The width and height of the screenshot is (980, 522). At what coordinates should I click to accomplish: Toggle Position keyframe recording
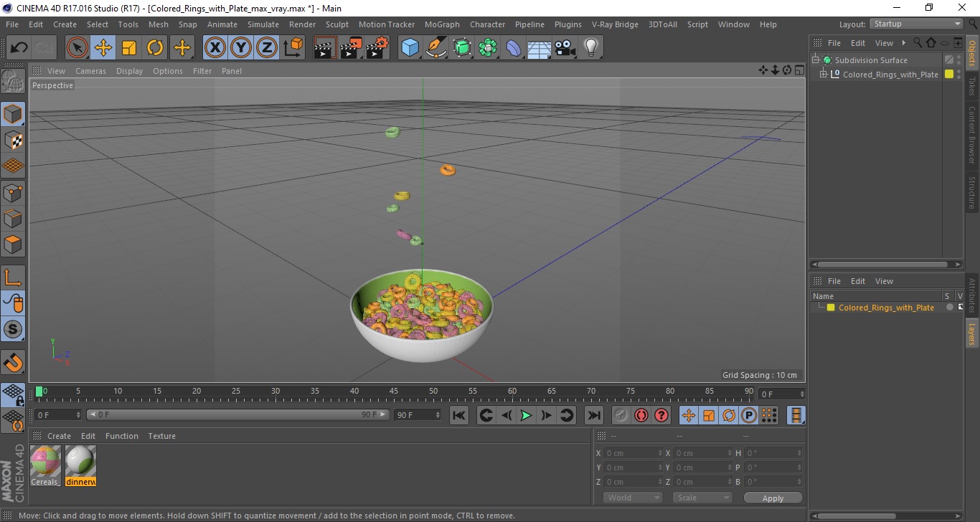pyautogui.click(x=688, y=415)
